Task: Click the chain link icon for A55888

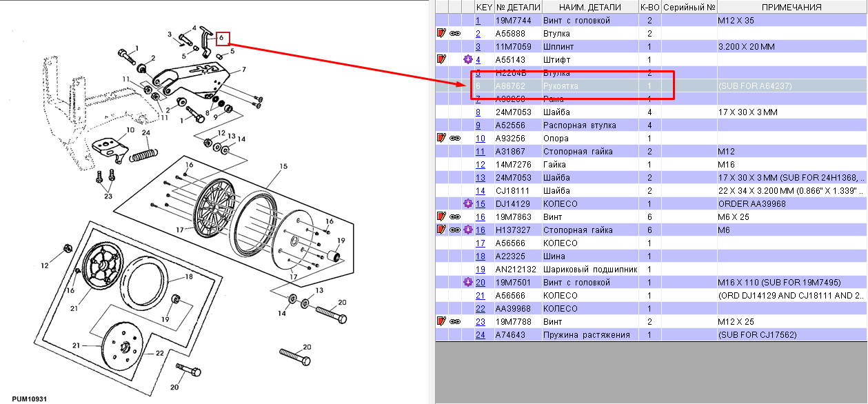Action: coord(455,33)
